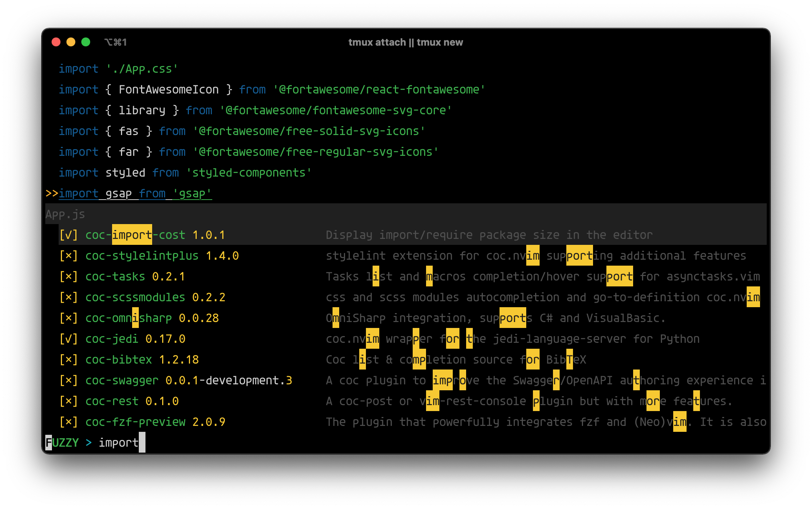
Task: Toggle the coc-tasks checkbox marker
Action: click(69, 276)
